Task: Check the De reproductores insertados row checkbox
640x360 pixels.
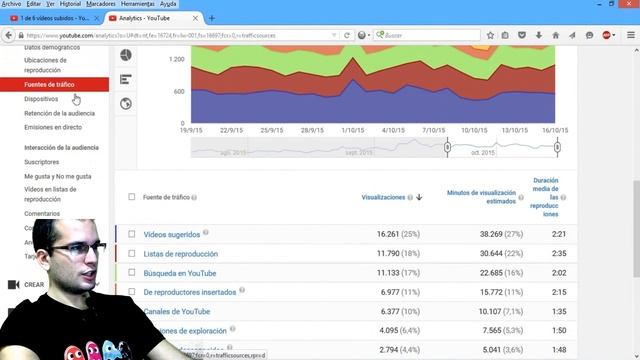Action: coord(131,291)
